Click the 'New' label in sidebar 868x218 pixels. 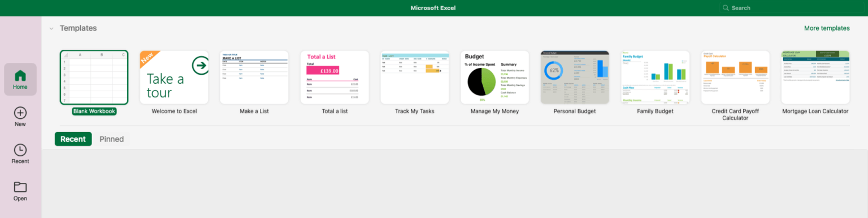coord(20,124)
